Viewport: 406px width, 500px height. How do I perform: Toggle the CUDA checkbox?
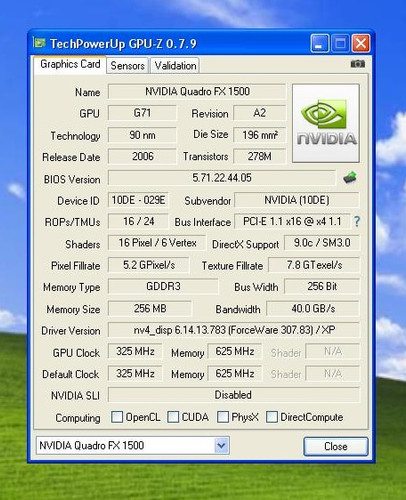[173, 417]
